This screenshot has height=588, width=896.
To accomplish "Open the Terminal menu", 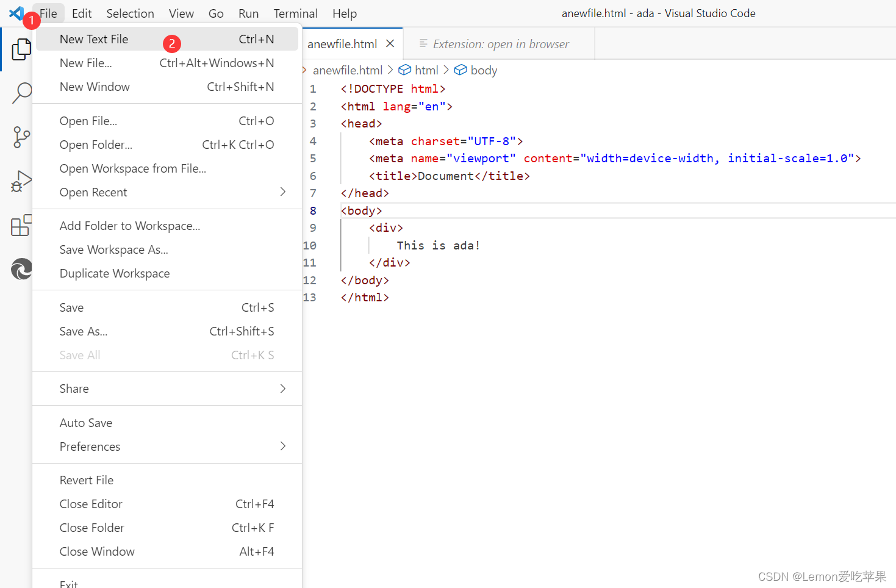I will (295, 13).
